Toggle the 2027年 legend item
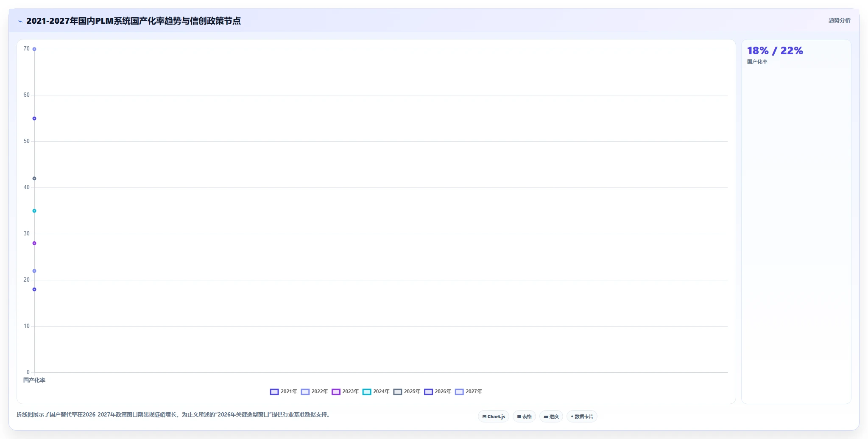 click(469, 391)
